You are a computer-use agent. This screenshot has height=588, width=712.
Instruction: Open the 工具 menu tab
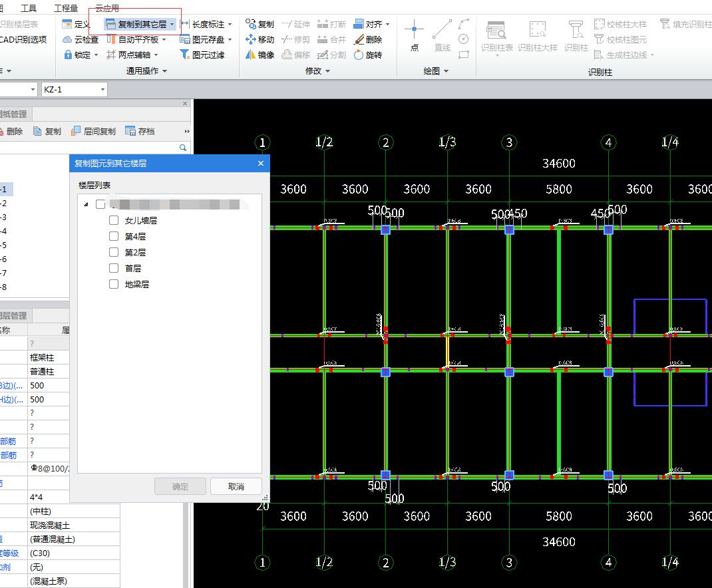pyautogui.click(x=29, y=8)
